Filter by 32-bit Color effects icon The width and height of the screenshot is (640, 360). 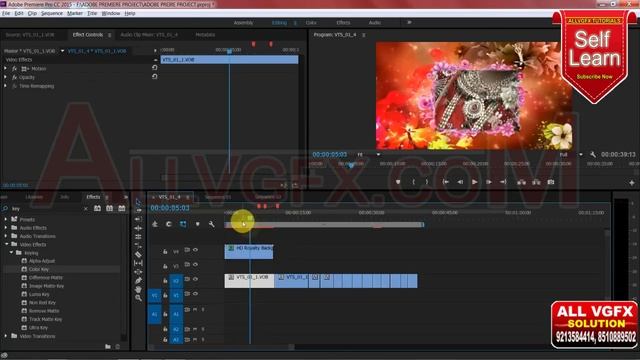(x=109, y=208)
